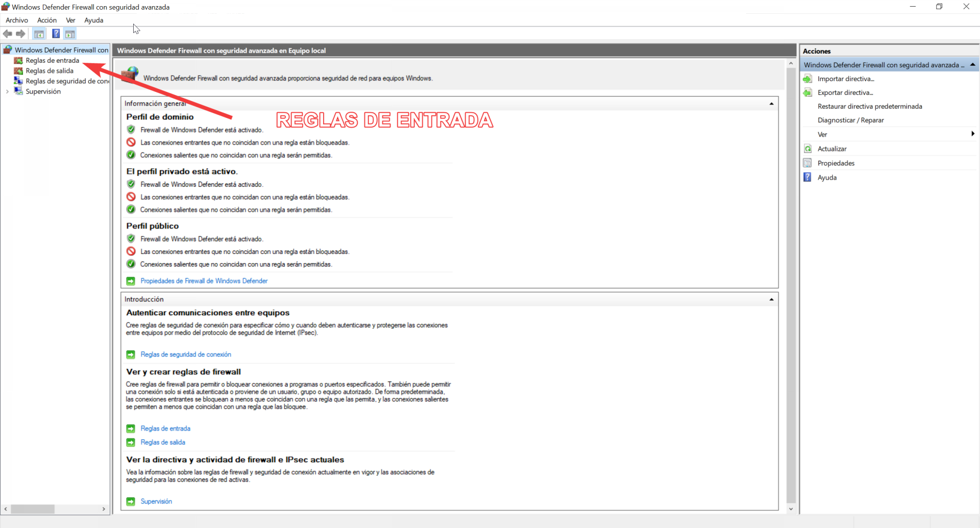Expand the Supervisión tree node arrow
This screenshot has width=980, height=528.
click(x=7, y=92)
